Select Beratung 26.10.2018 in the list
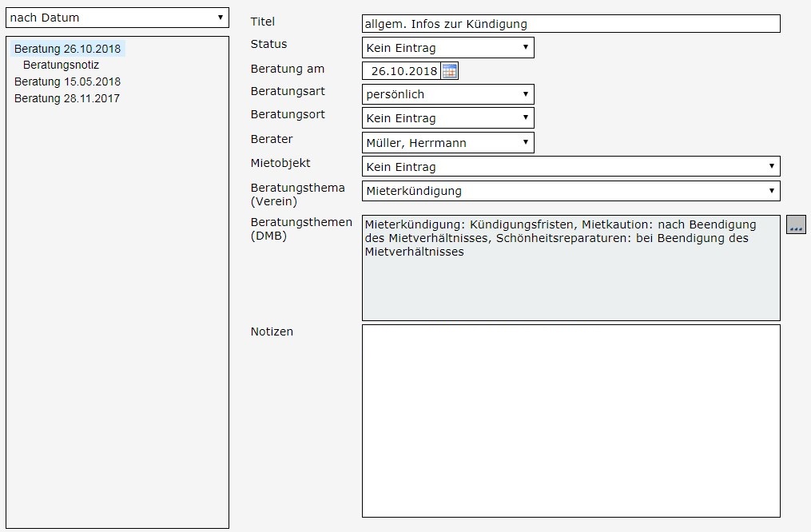 pos(67,49)
